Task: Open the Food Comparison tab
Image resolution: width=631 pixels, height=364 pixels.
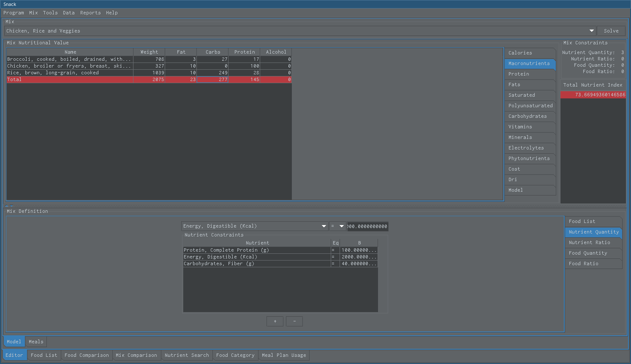Action: pos(87,355)
